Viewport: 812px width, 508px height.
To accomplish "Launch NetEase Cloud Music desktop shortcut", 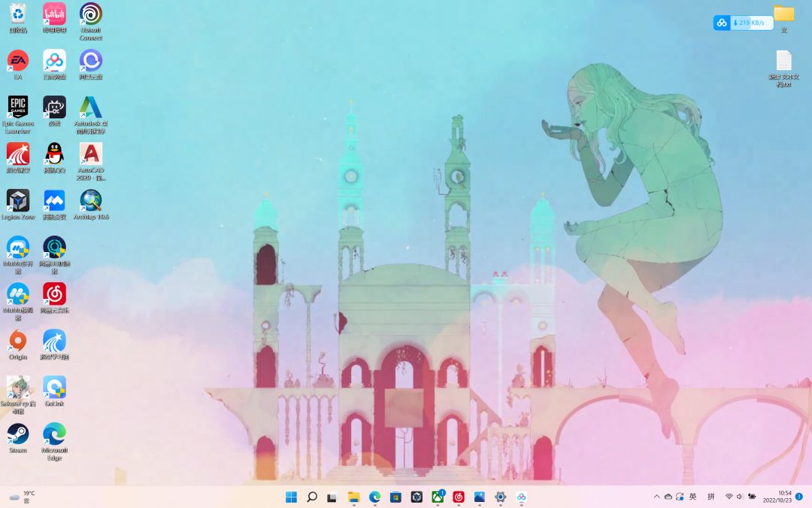I will coord(54,298).
